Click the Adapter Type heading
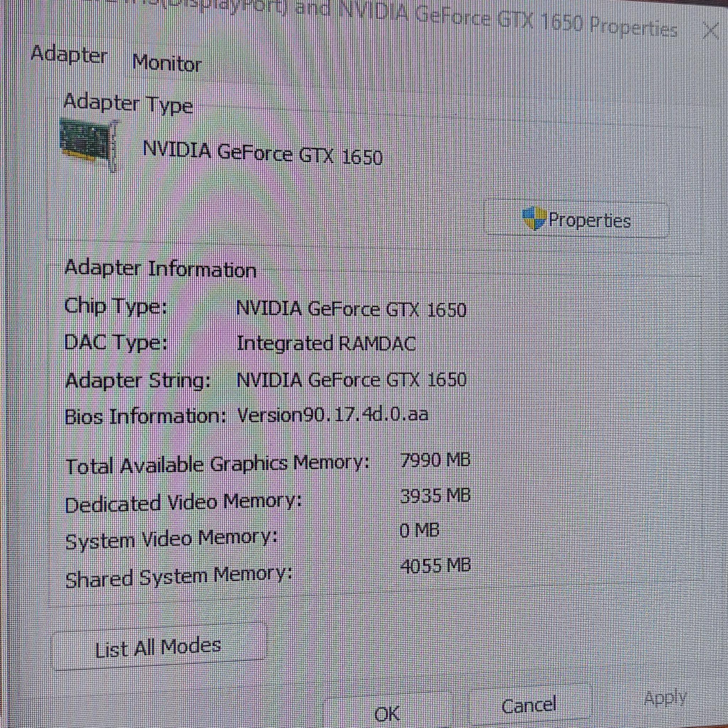This screenshot has width=728, height=728. click(128, 104)
